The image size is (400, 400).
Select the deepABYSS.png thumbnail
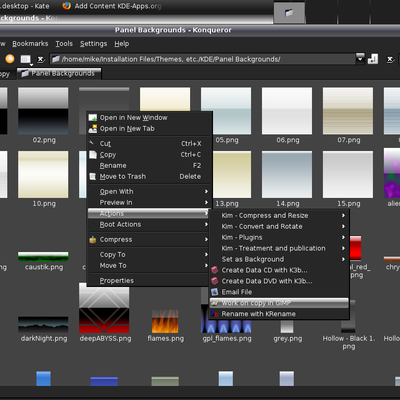coord(104,308)
